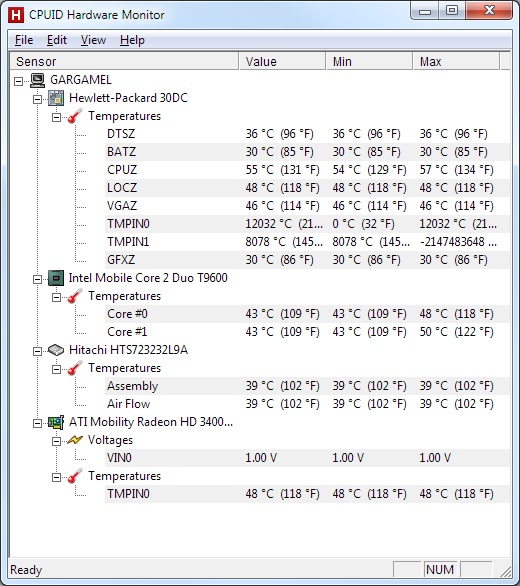The height and width of the screenshot is (586, 520).
Task: Click the CPUID Hardware Monitor title bar icon
Action: point(16,15)
